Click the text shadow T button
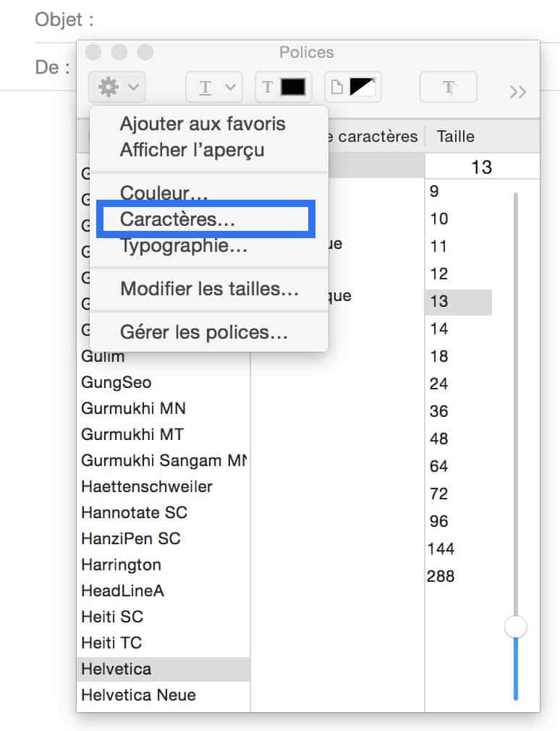560x731 pixels. click(448, 87)
